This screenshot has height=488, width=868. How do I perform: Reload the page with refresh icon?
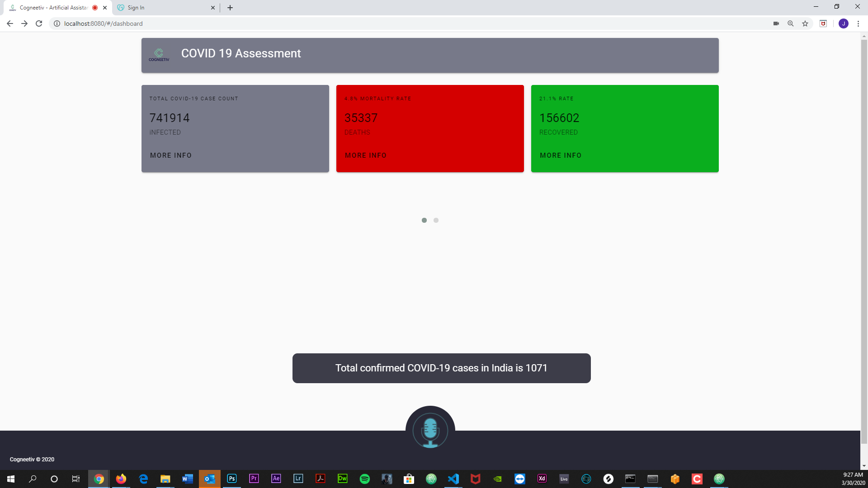click(x=39, y=23)
